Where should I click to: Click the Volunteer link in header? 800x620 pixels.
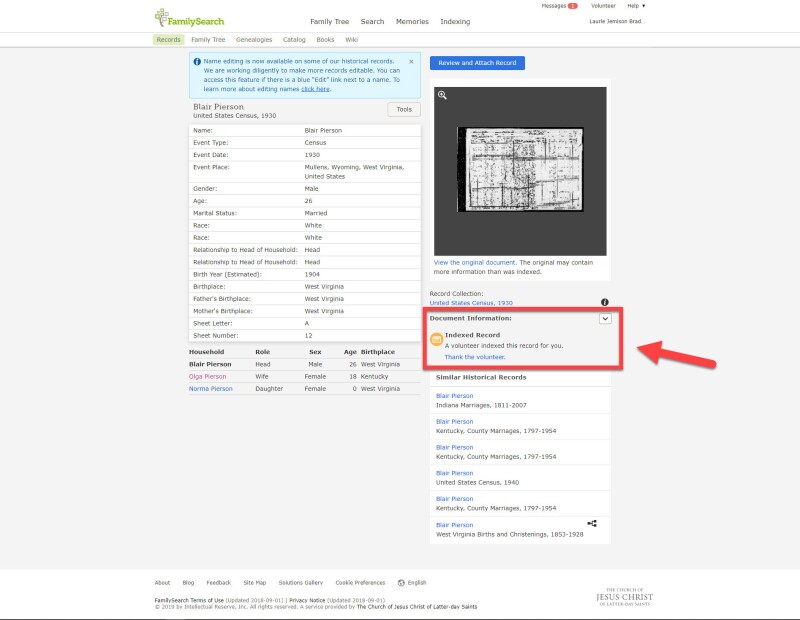603,6
